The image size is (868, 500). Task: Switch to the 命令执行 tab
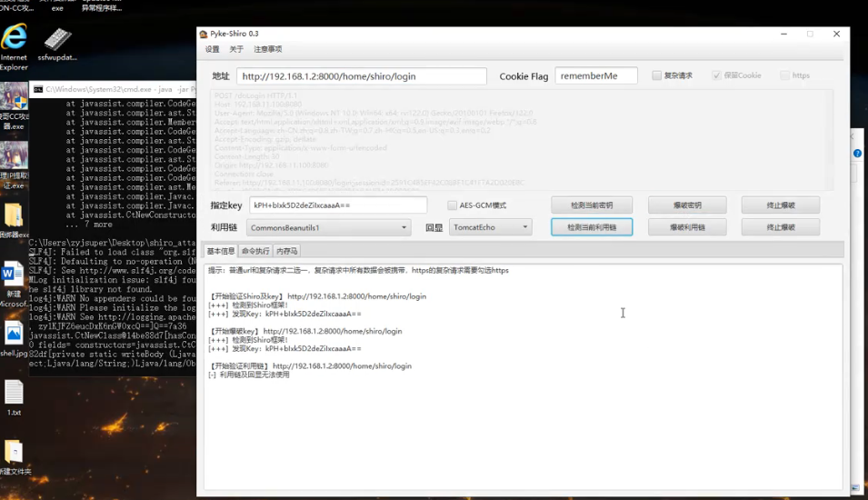[255, 251]
